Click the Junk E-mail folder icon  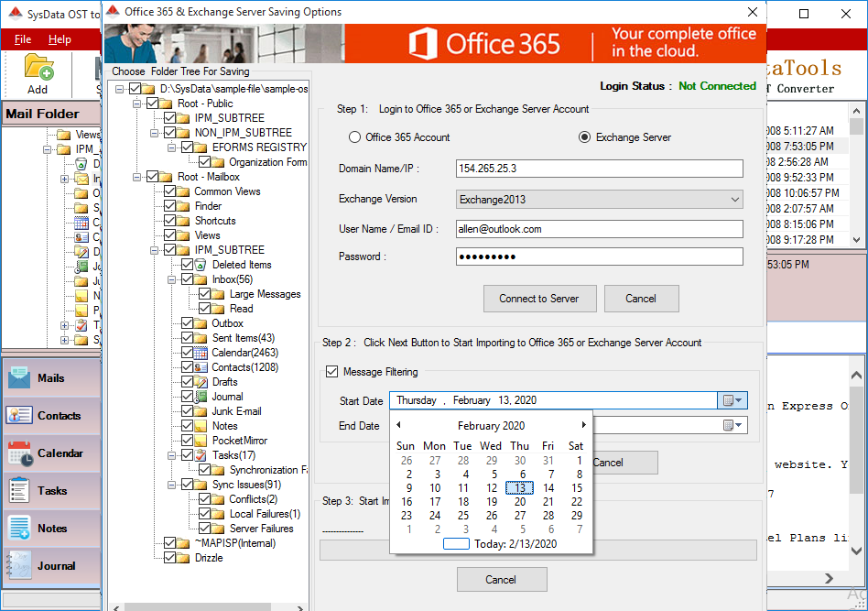point(201,411)
